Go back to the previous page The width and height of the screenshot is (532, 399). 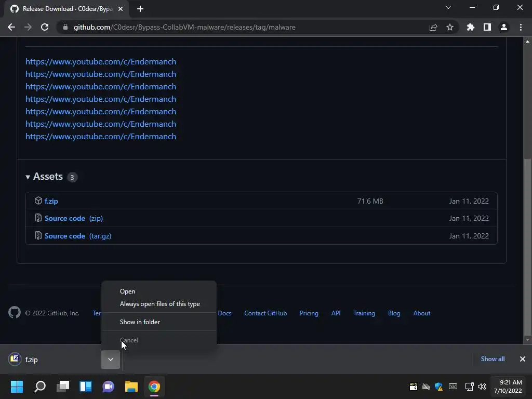pos(11,27)
